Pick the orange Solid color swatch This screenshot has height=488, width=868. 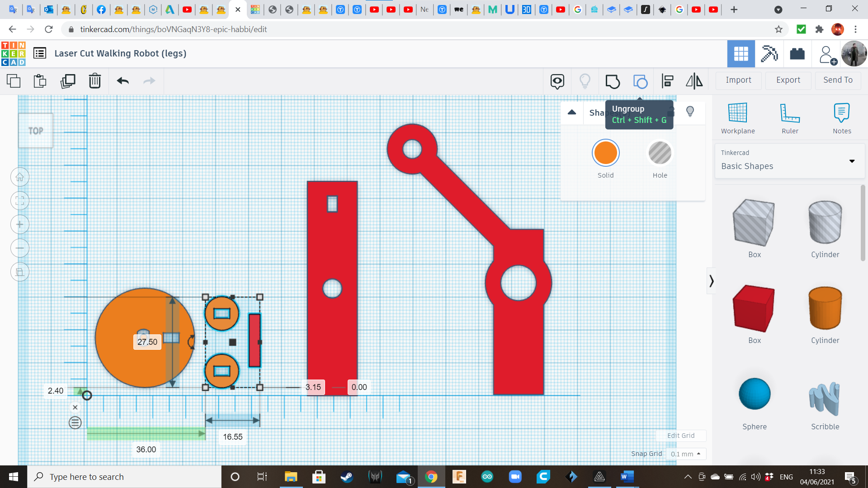[605, 153]
